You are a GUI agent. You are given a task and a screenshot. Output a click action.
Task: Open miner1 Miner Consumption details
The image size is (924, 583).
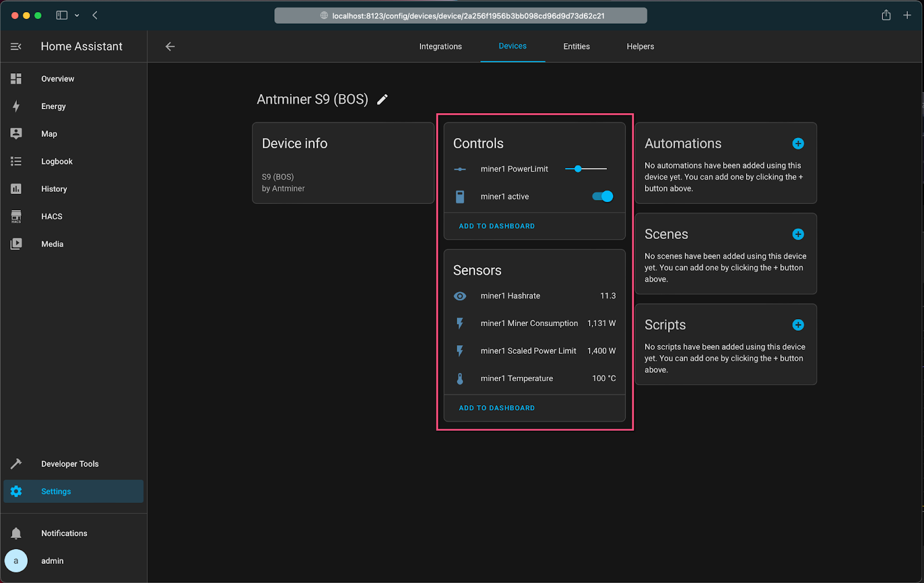(534, 323)
